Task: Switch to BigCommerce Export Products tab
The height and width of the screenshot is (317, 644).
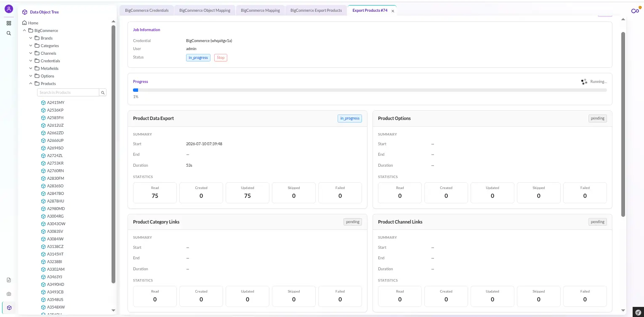Action: [x=316, y=11]
